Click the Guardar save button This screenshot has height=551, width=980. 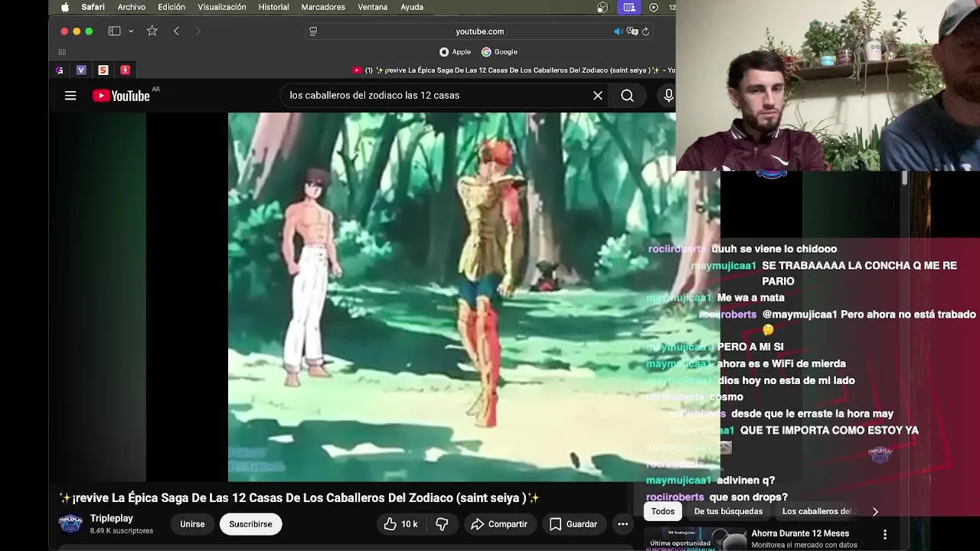[573, 524]
